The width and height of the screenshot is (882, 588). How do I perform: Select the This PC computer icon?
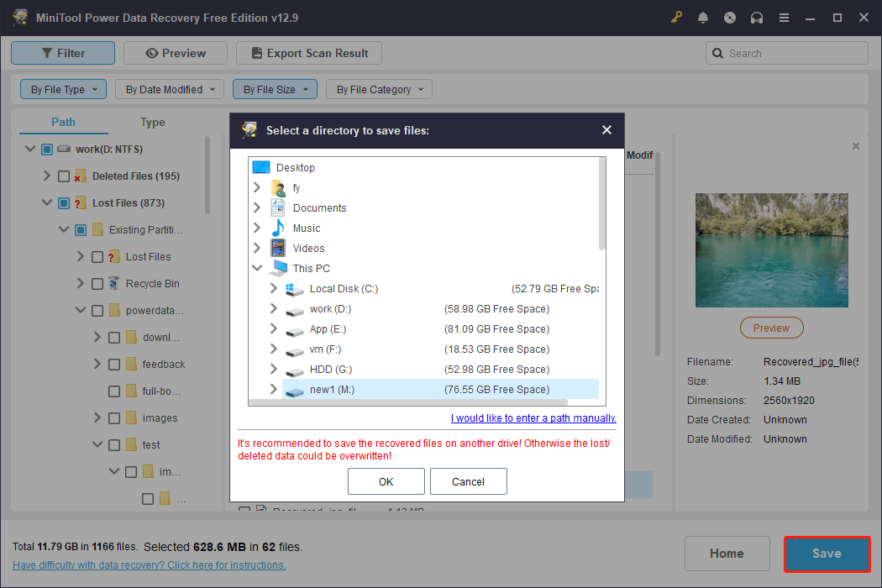279,268
